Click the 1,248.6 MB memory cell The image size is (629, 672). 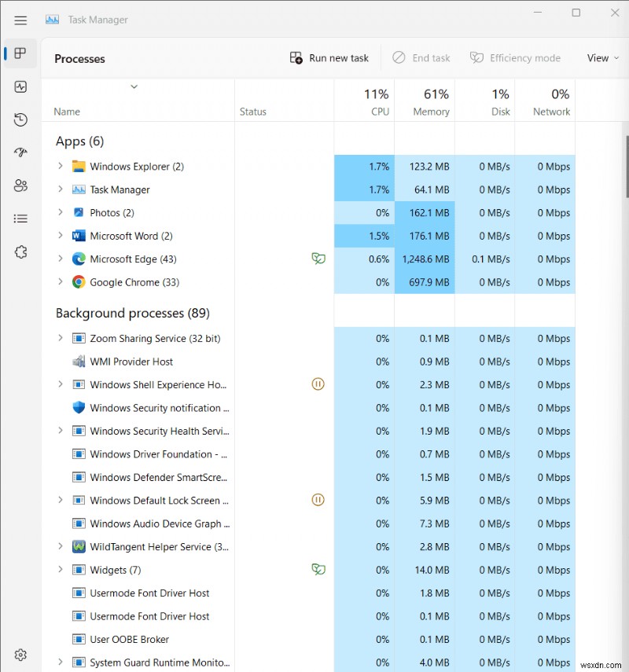(x=425, y=259)
